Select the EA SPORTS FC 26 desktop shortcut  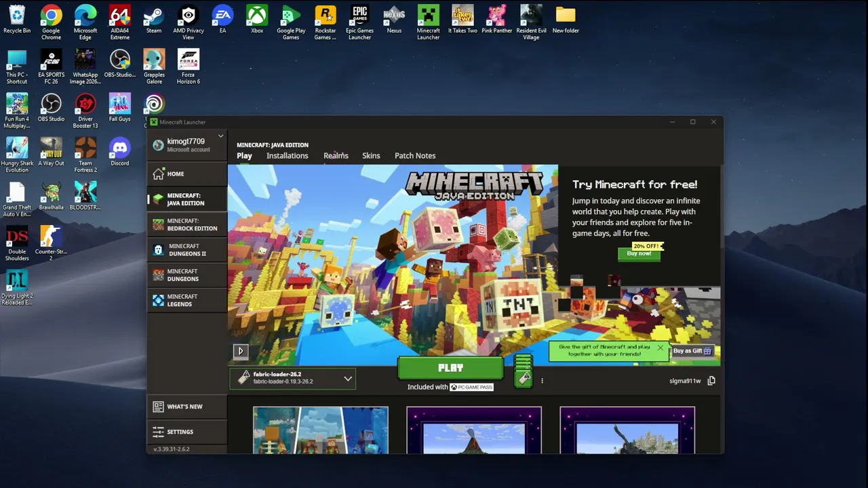point(51,67)
